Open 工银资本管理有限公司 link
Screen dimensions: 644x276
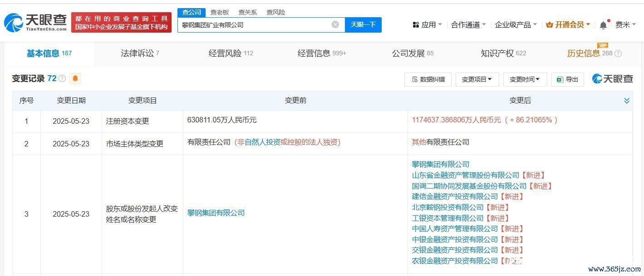pyautogui.click(x=448, y=218)
